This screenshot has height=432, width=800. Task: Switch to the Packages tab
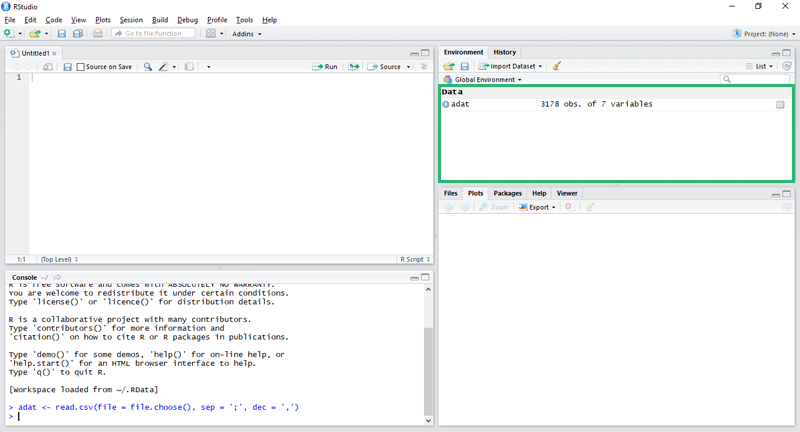508,193
